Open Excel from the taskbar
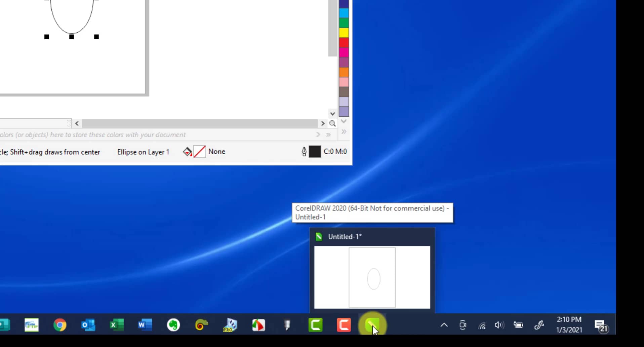Screen dimensions: 644x347 (x=116, y=325)
